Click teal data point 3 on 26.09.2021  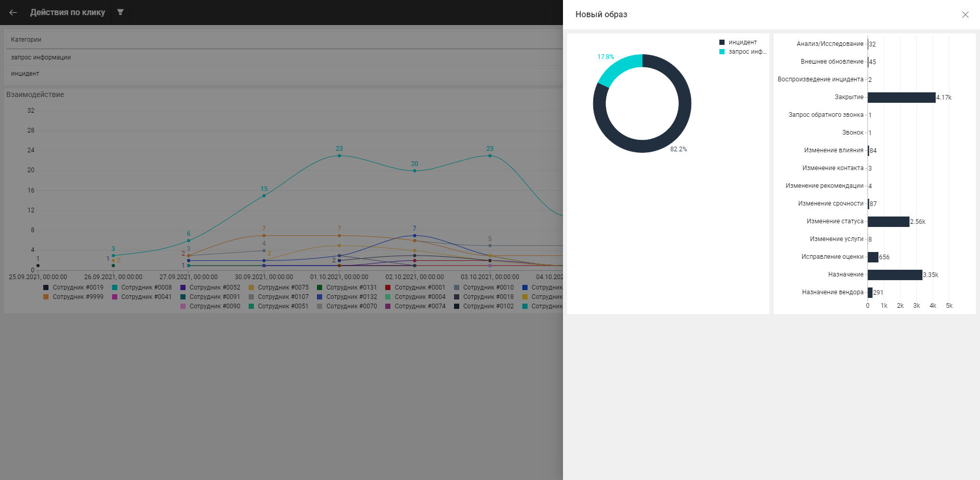coord(113,256)
